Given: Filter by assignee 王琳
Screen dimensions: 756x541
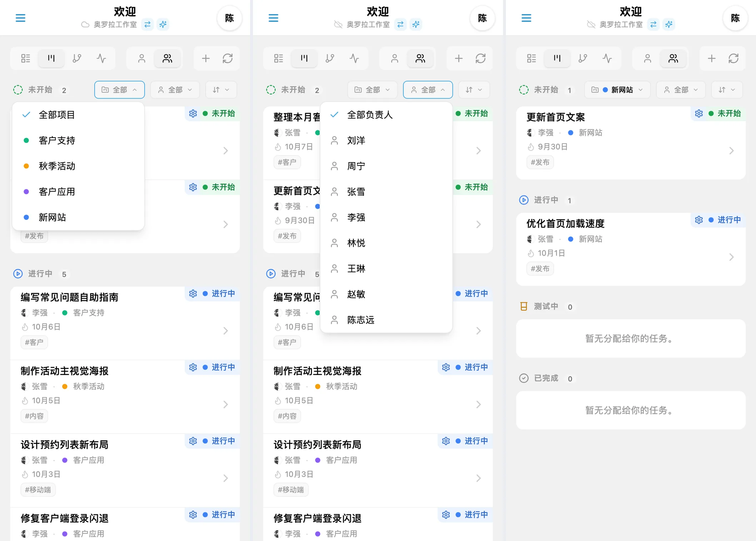Looking at the screenshot, I should tap(386, 269).
